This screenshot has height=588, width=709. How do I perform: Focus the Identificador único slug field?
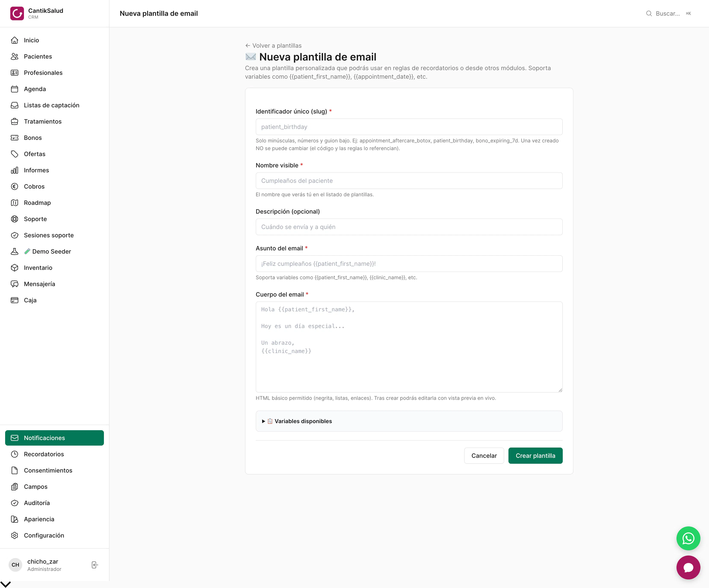(409, 127)
